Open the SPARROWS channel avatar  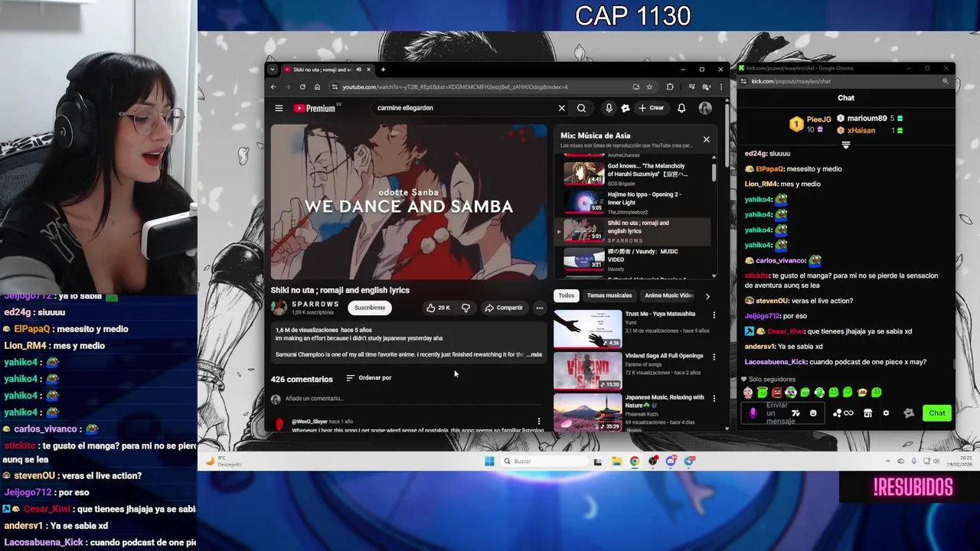tap(279, 308)
